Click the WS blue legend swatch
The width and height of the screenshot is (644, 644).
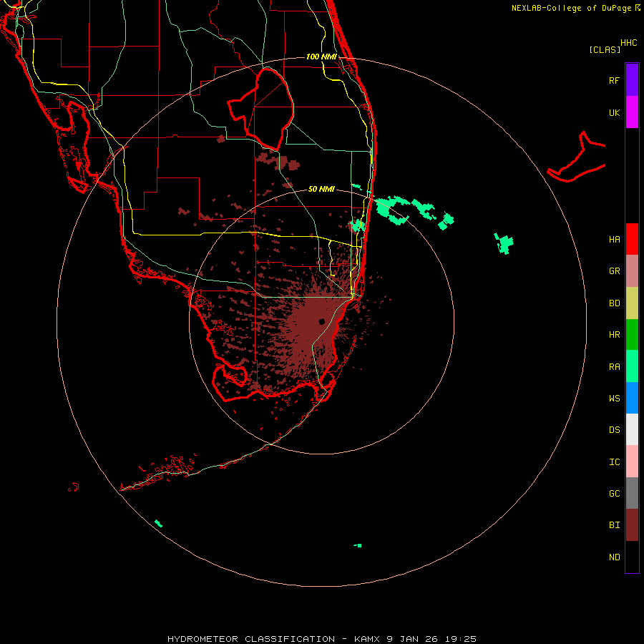(632, 398)
